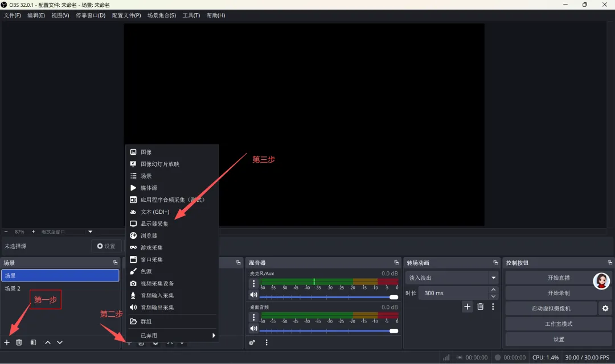Image resolution: width=615 pixels, height=364 pixels.
Task: Float the 转场动画 dock panel
Action: [x=495, y=263]
